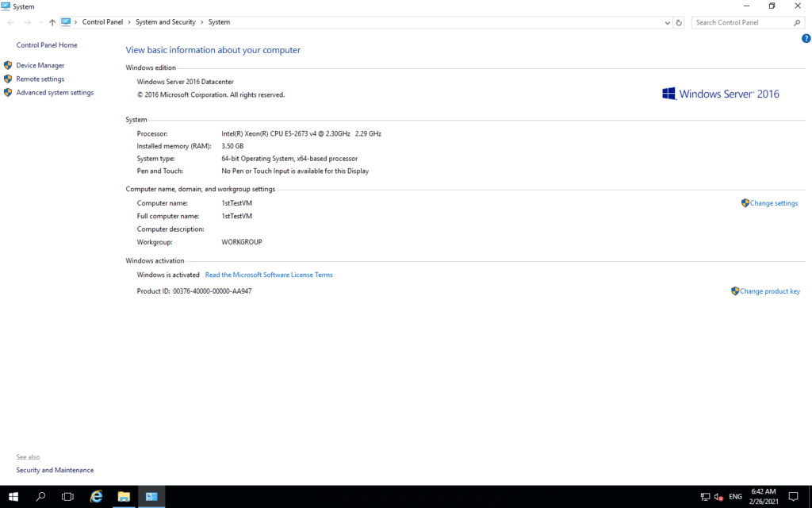Click the Windows Server 2016 logo
This screenshot has width=812, height=508.
pos(720,94)
